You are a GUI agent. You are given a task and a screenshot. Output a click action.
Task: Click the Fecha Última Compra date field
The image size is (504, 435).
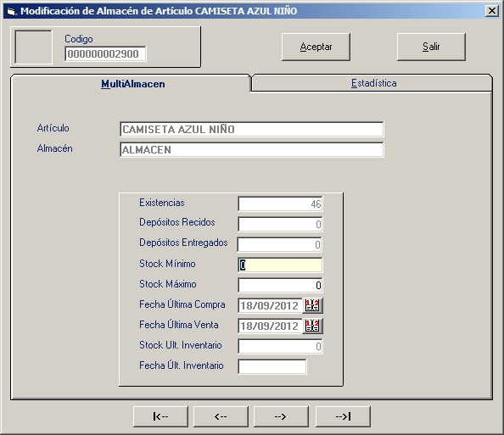point(271,305)
